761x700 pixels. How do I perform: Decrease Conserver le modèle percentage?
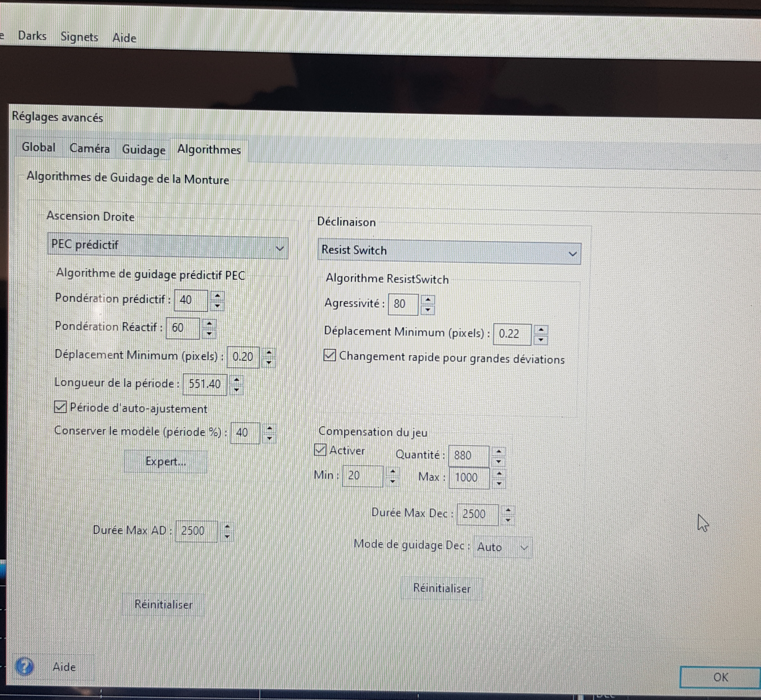click(269, 438)
